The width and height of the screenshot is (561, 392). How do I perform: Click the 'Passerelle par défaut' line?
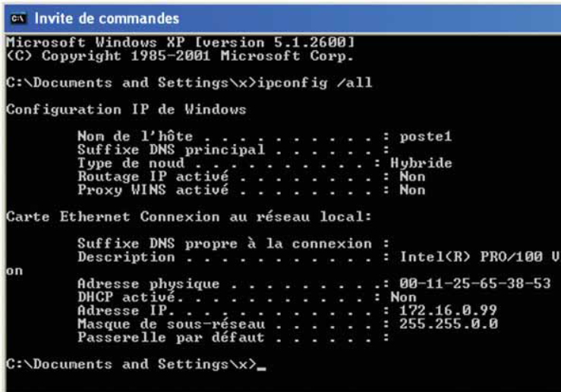[x=234, y=337]
